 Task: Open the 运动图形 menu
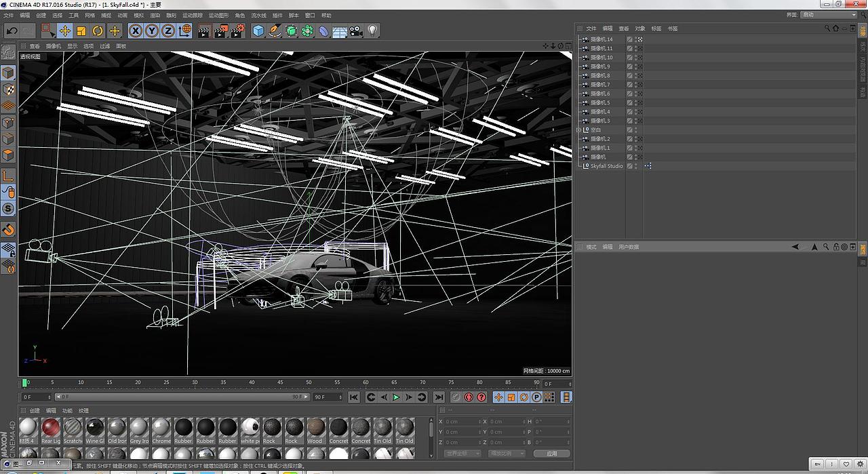[x=218, y=15]
